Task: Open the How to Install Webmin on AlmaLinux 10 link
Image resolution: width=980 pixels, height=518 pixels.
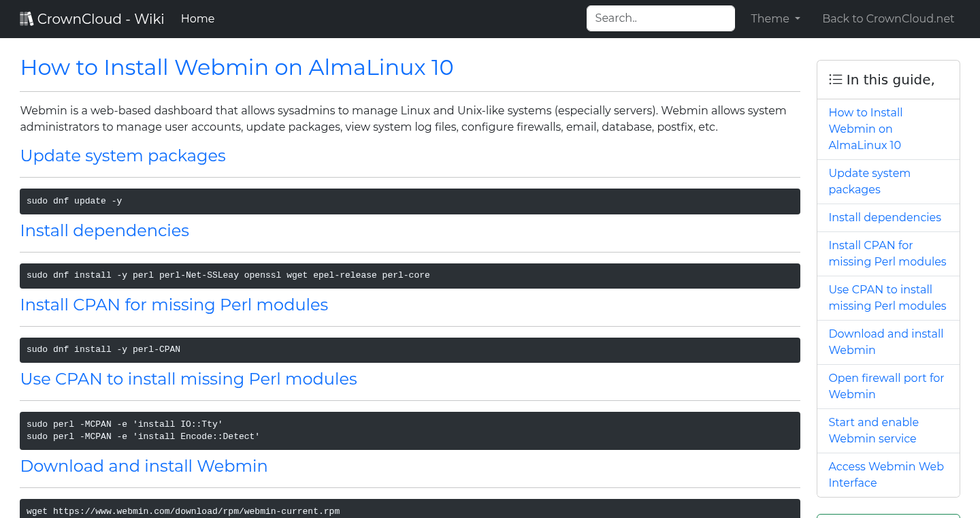Action: click(x=866, y=129)
